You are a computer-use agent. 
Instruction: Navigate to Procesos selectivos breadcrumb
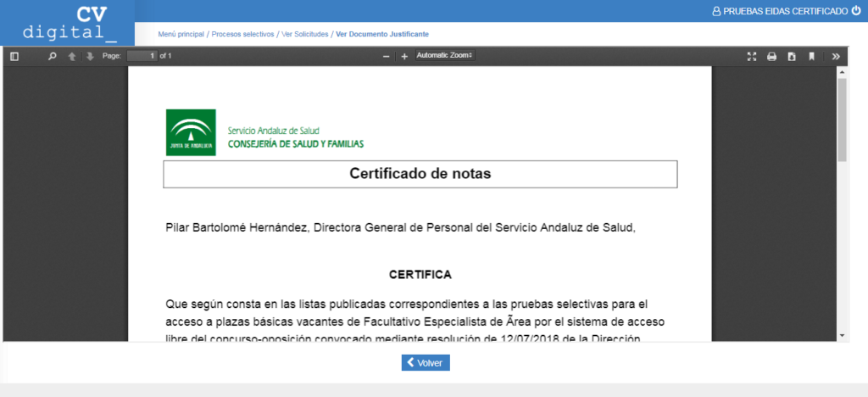point(242,34)
